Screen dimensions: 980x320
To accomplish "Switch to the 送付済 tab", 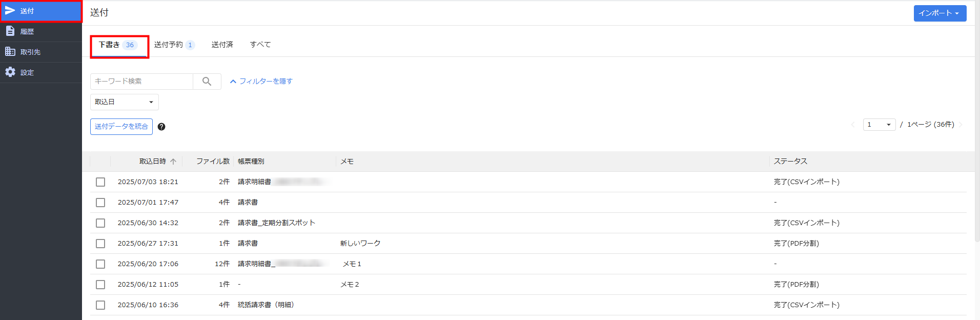I will 222,45.
